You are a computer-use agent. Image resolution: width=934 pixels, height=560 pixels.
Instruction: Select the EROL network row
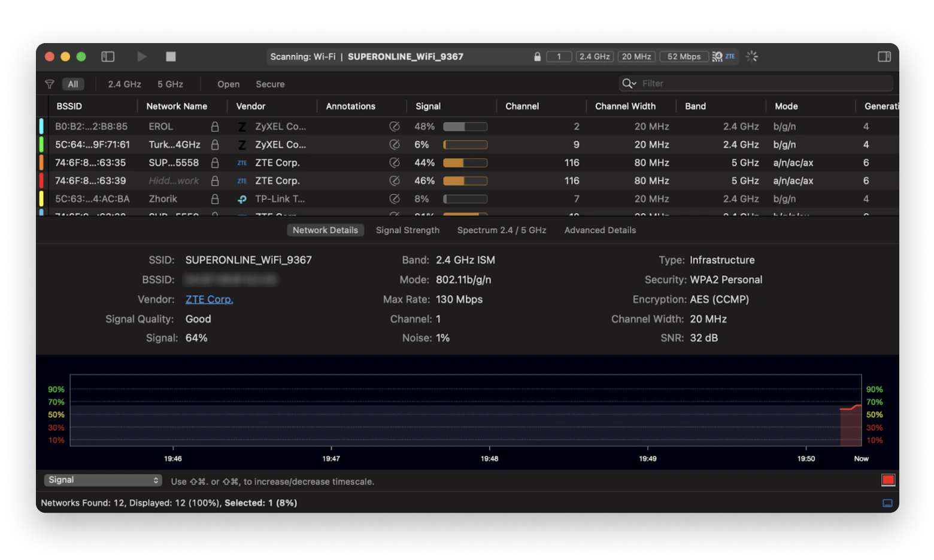[468, 126]
